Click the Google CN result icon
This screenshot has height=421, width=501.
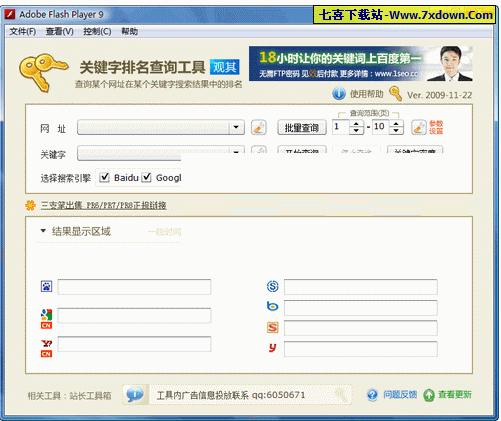pyautogui.click(x=46, y=319)
